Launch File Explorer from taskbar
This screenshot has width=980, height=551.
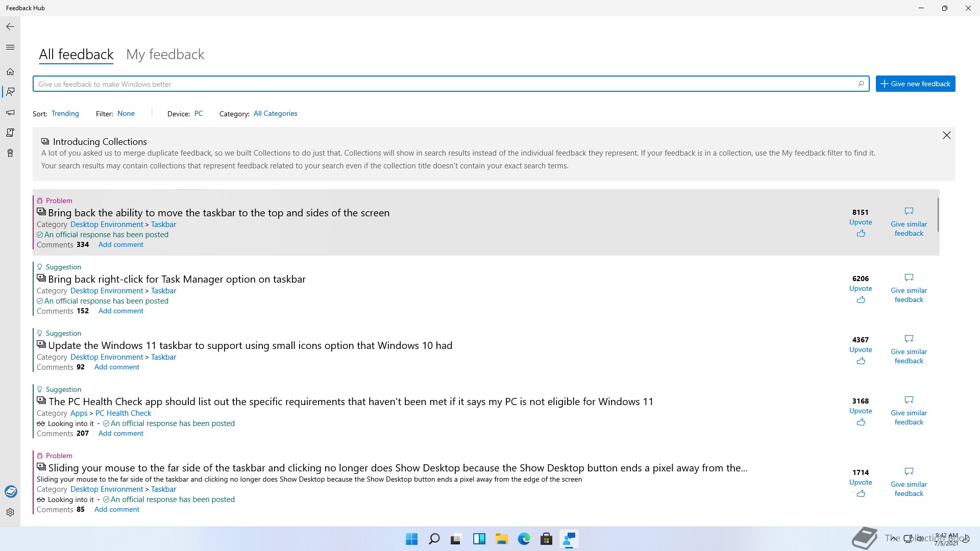coord(502,539)
